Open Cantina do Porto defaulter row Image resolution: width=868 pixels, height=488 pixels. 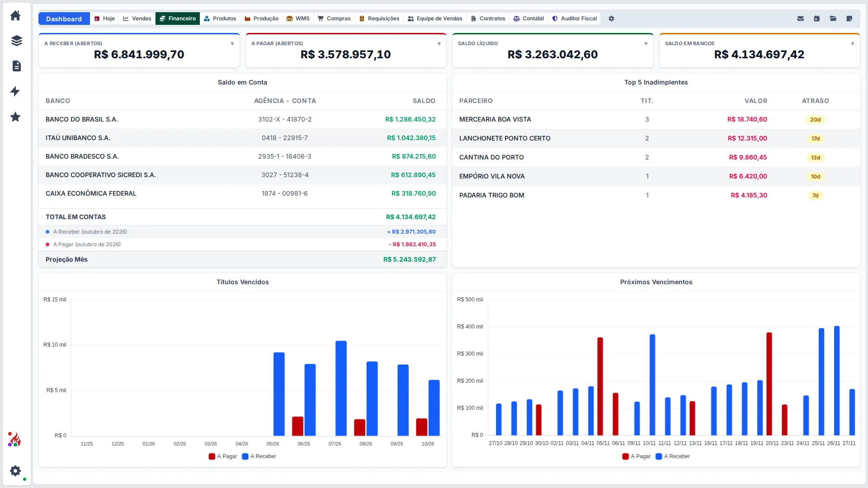[x=656, y=157]
